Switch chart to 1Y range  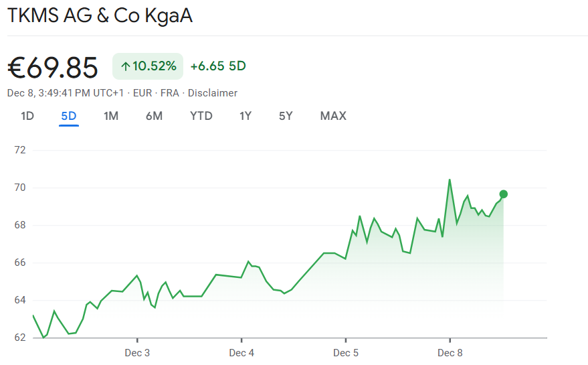[x=246, y=116]
